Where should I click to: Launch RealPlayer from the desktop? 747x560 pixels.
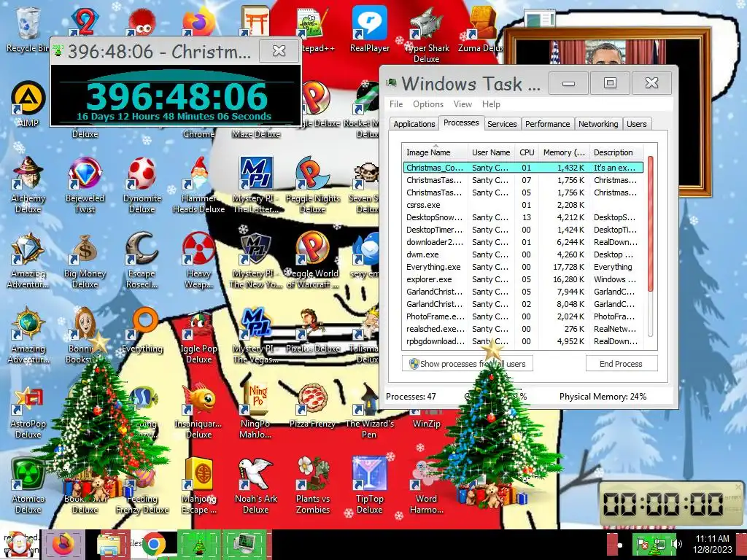coord(370,28)
